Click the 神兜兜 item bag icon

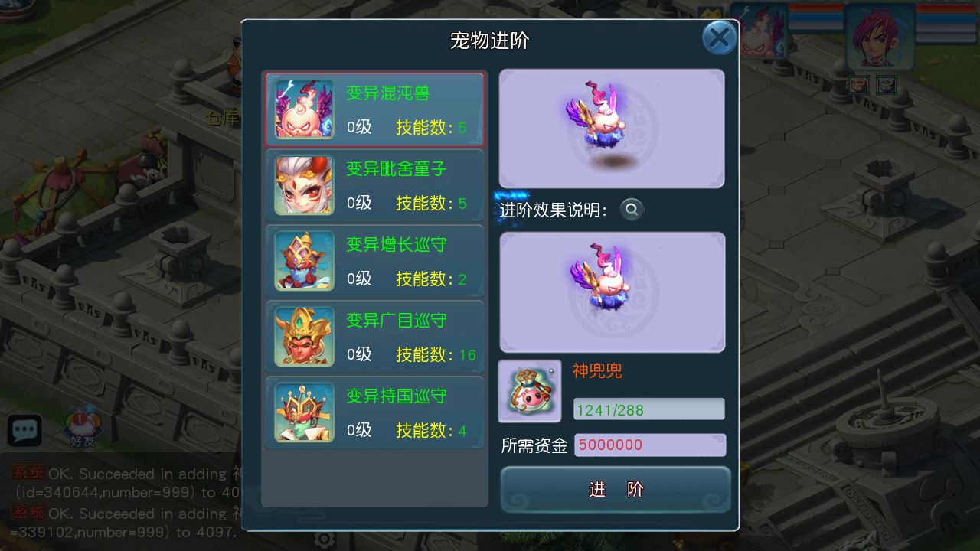pyautogui.click(x=530, y=391)
